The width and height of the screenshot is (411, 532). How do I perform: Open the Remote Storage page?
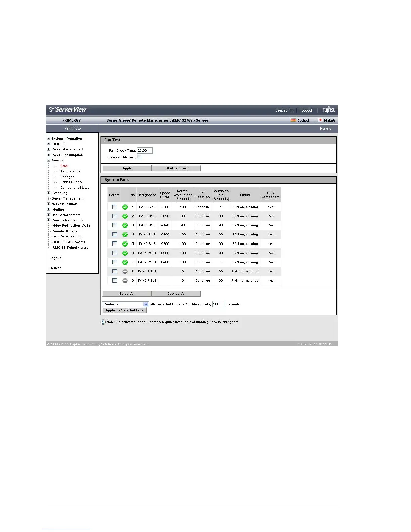(64, 231)
